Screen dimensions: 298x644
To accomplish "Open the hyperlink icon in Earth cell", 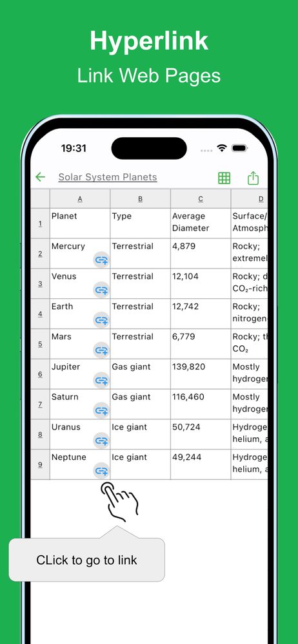I will [101, 320].
